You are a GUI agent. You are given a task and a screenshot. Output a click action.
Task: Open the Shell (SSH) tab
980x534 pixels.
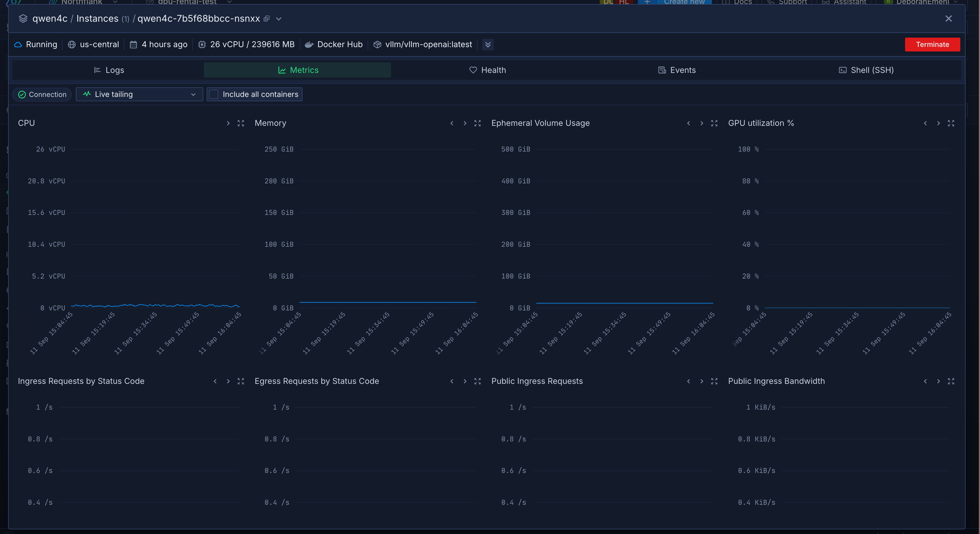click(x=866, y=70)
